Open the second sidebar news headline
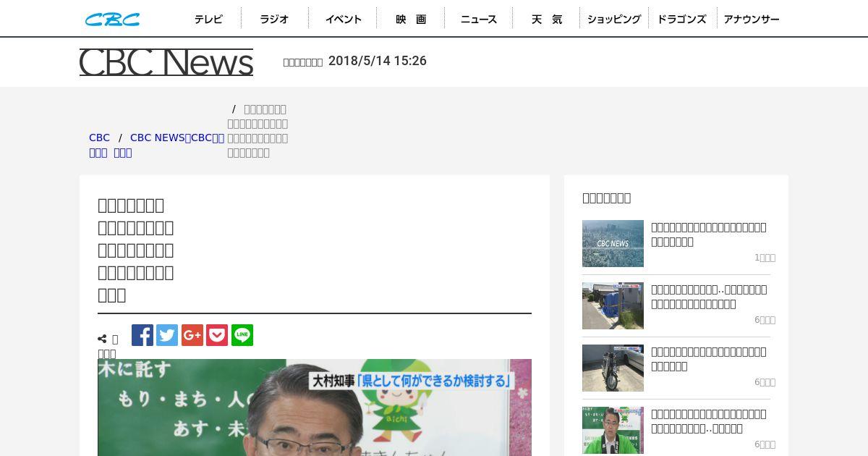This screenshot has height=456, width=868. (x=709, y=297)
